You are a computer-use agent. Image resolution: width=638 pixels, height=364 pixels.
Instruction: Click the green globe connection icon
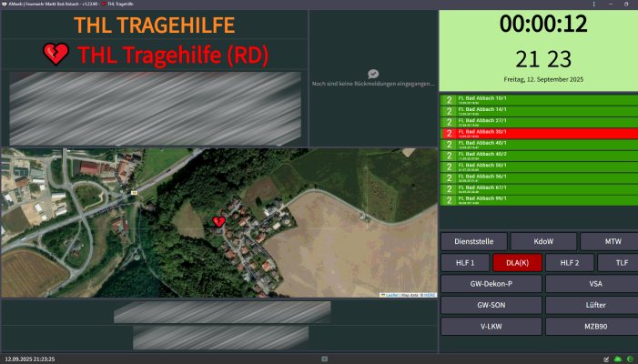point(629,359)
